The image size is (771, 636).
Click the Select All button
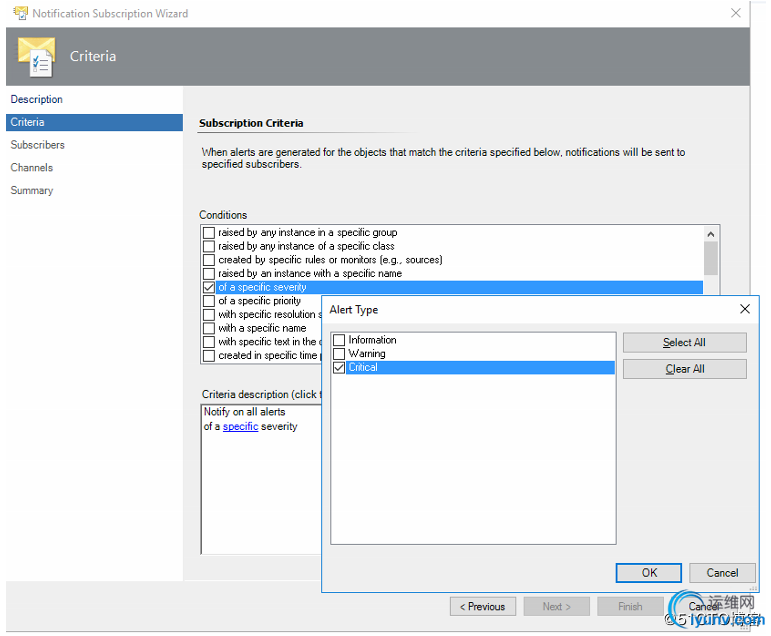(x=684, y=342)
